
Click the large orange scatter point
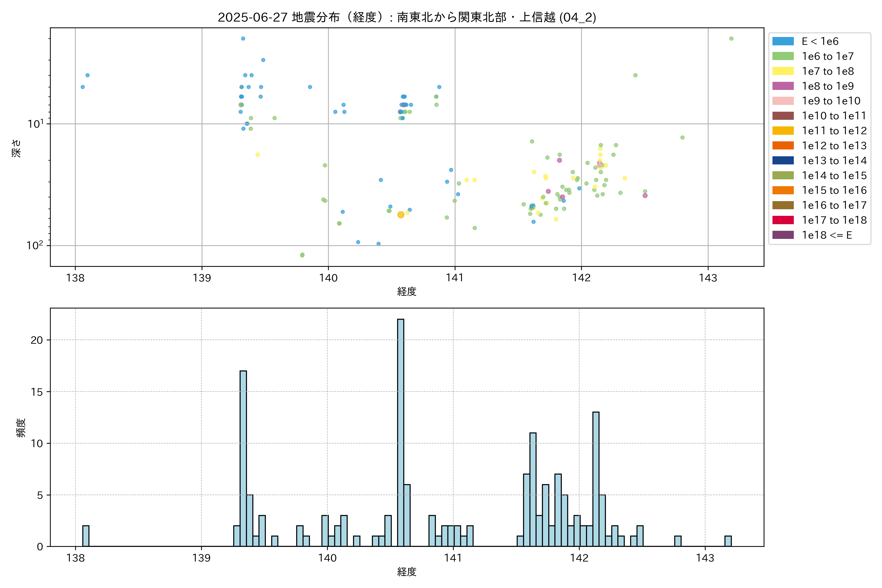(401, 215)
